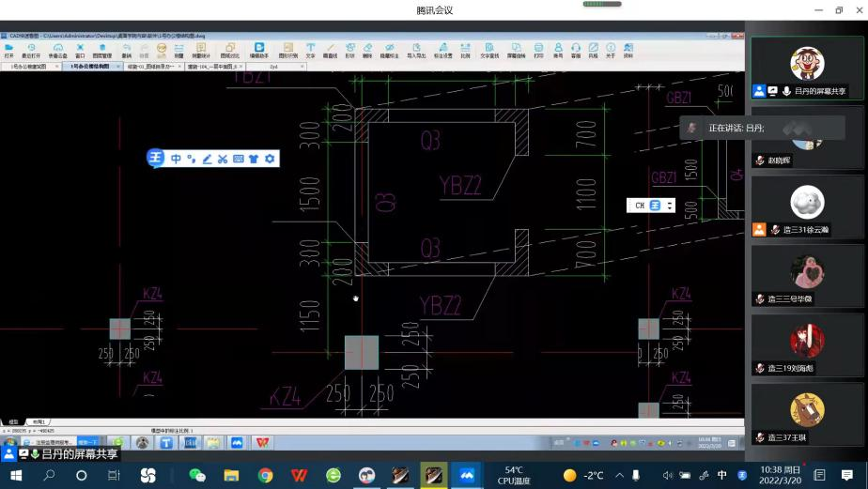The image size is (868, 489).
Task: Click 图形识别 shape recognition tool
Action: tap(287, 51)
